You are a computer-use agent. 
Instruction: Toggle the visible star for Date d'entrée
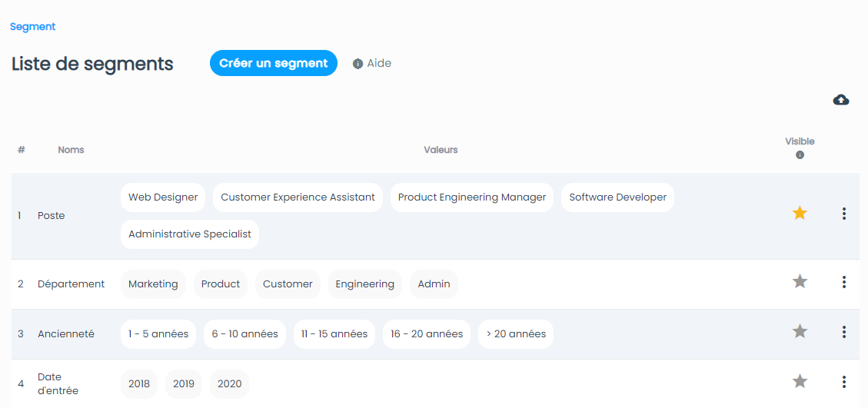point(800,381)
